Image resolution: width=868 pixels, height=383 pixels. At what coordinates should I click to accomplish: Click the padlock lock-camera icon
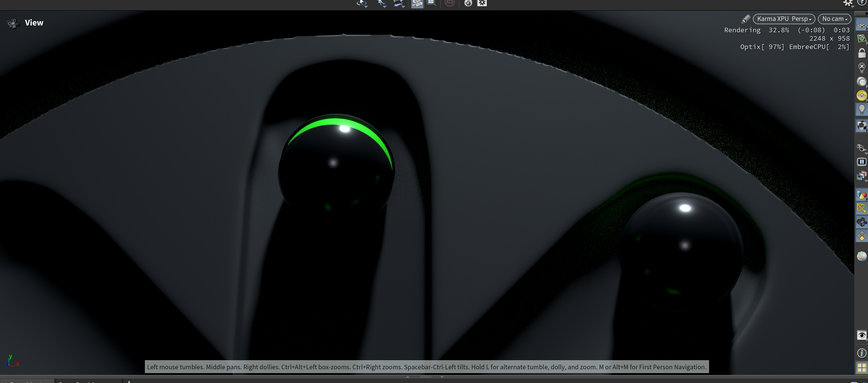coord(862,54)
